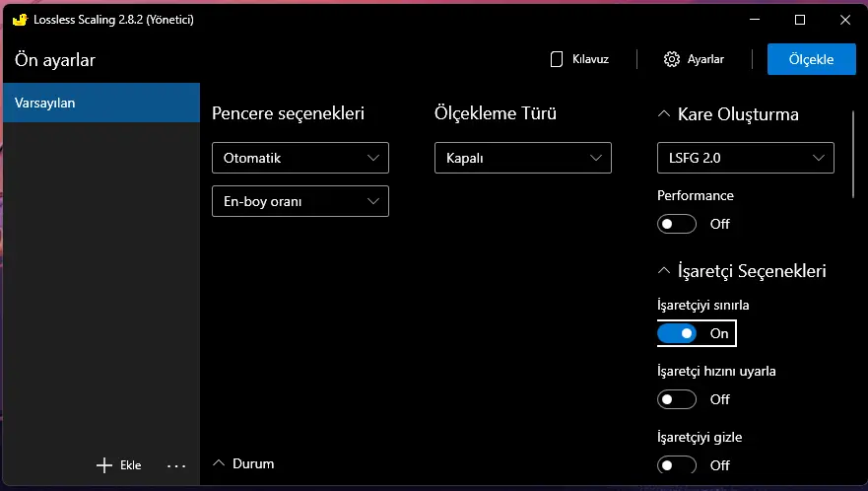Click the Pencere seçenekleri heading
The image size is (868, 491).
click(288, 113)
